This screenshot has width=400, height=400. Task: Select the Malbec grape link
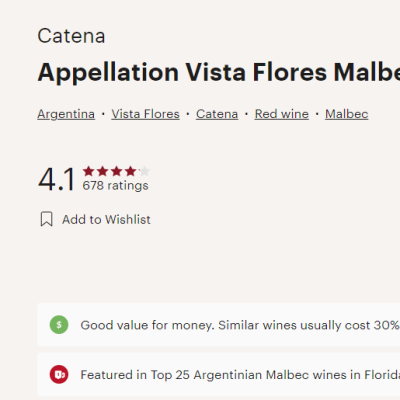click(347, 114)
